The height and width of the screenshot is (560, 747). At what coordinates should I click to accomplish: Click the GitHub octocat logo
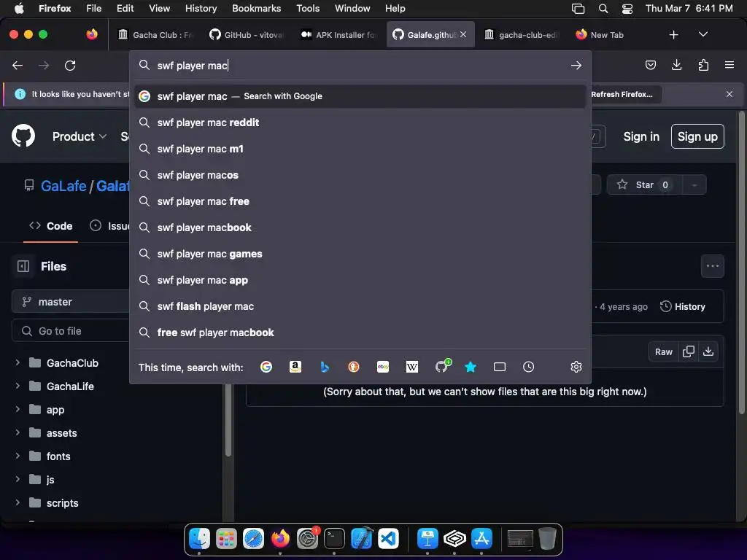point(23,136)
